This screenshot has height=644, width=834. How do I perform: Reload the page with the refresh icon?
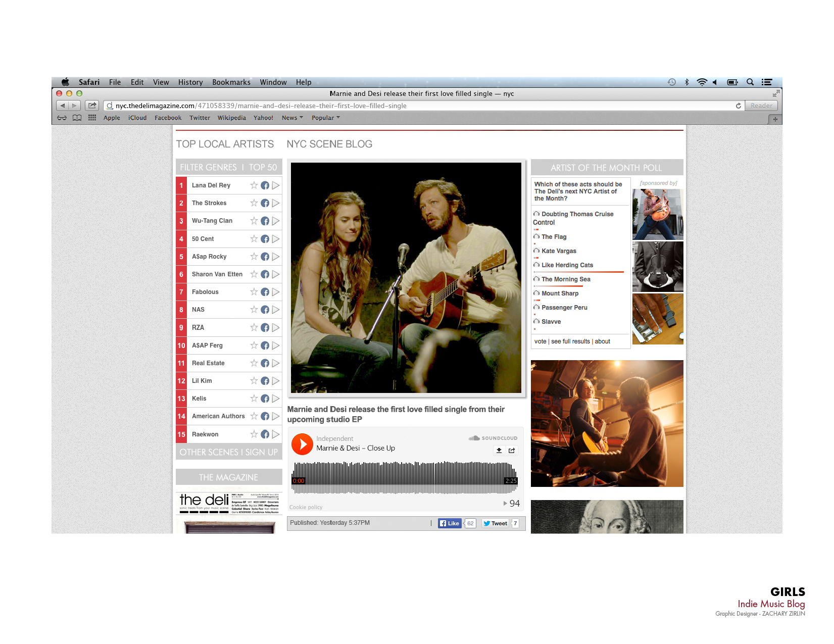point(739,106)
